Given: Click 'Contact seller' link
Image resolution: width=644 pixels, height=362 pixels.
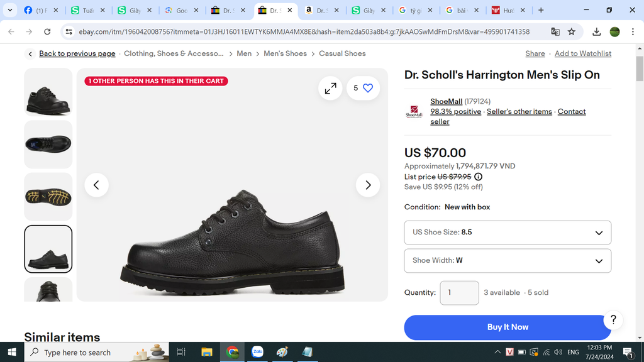Looking at the screenshot, I should 572,112.
